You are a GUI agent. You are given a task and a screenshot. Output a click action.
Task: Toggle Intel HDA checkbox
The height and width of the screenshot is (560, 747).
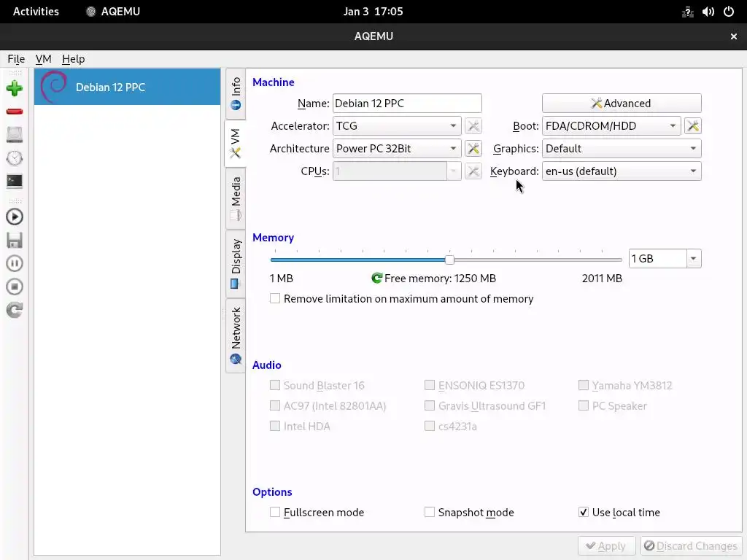coord(275,426)
